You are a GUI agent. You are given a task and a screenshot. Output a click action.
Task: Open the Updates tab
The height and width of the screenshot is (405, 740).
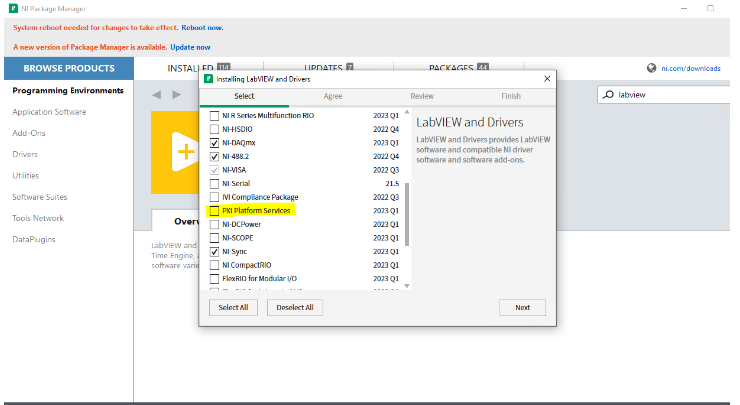328,67
